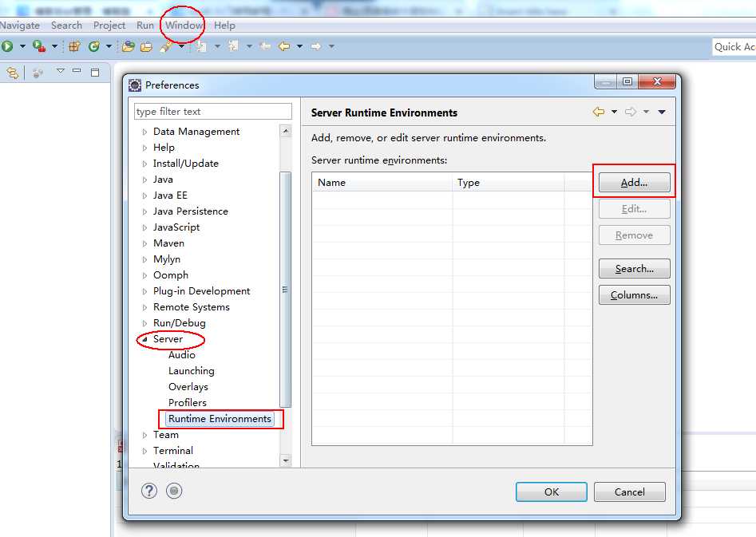The height and width of the screenshot is (537, 756).
Task: Click the Link with Editor icon
Action: (13, 73)
